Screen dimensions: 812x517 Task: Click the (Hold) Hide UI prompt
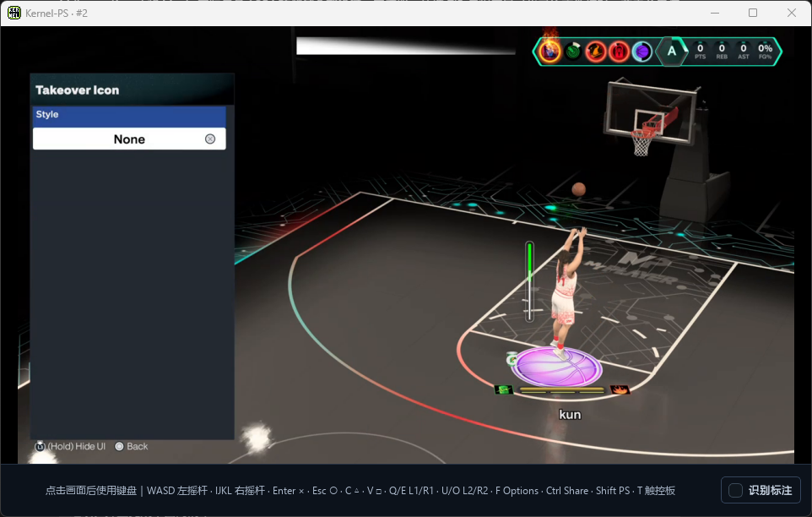(x=70, y=447)
